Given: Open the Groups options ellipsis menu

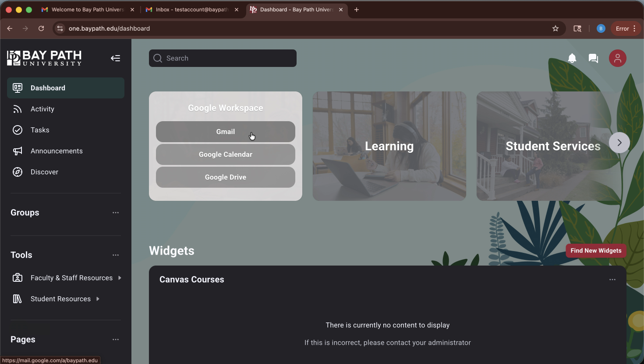Looking at the screenshot, I should pyautogui.click(x=115, y=213).
